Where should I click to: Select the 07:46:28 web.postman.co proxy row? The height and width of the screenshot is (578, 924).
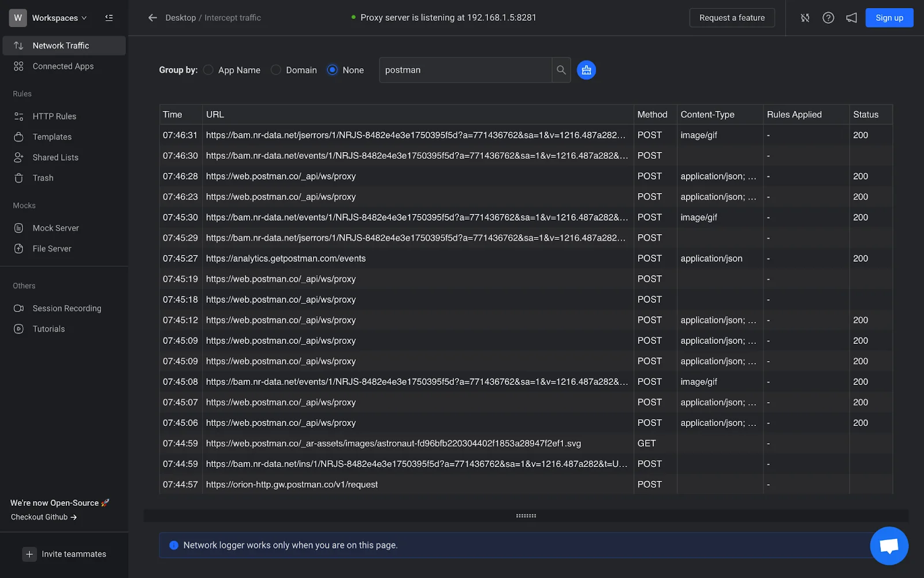pos(526,176)
